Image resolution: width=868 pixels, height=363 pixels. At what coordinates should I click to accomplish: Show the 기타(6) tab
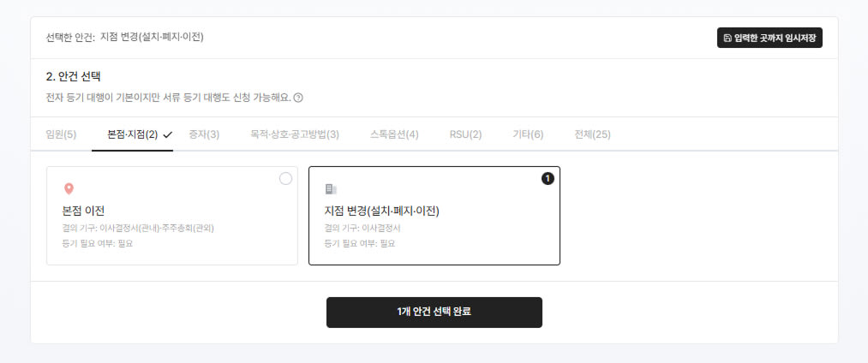[x=528, y=134]
